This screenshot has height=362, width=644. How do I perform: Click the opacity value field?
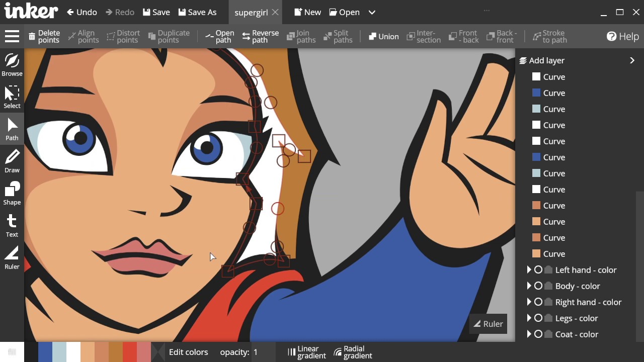pos(263,352)
